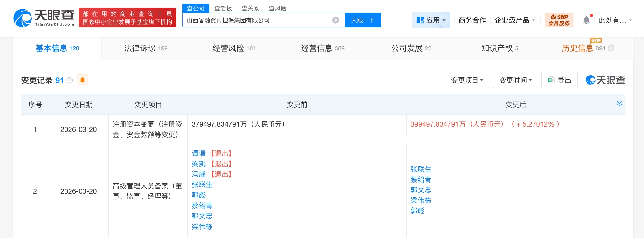Viewport: 644px width, 238px height.
Task: Focus the company name search field
Action: (x=257, y=20)
